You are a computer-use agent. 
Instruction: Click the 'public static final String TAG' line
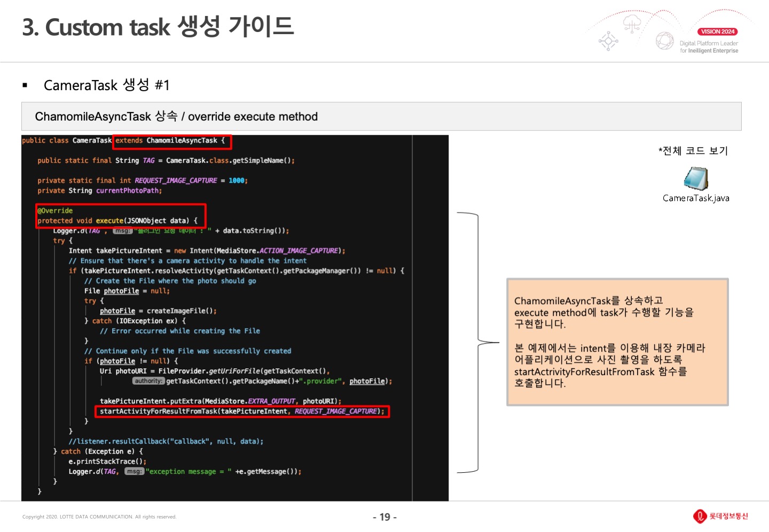click(166, 161)
